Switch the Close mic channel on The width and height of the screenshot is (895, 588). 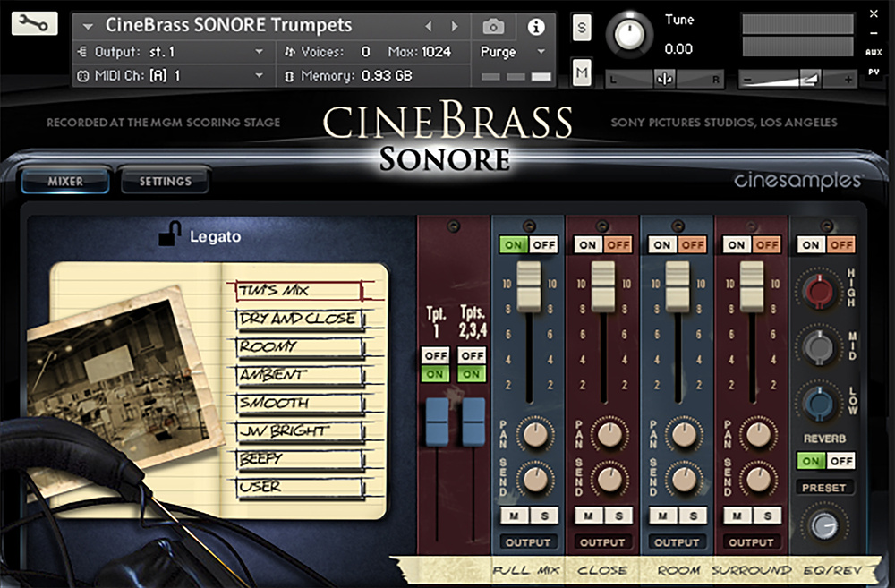[x=588, y=244]
